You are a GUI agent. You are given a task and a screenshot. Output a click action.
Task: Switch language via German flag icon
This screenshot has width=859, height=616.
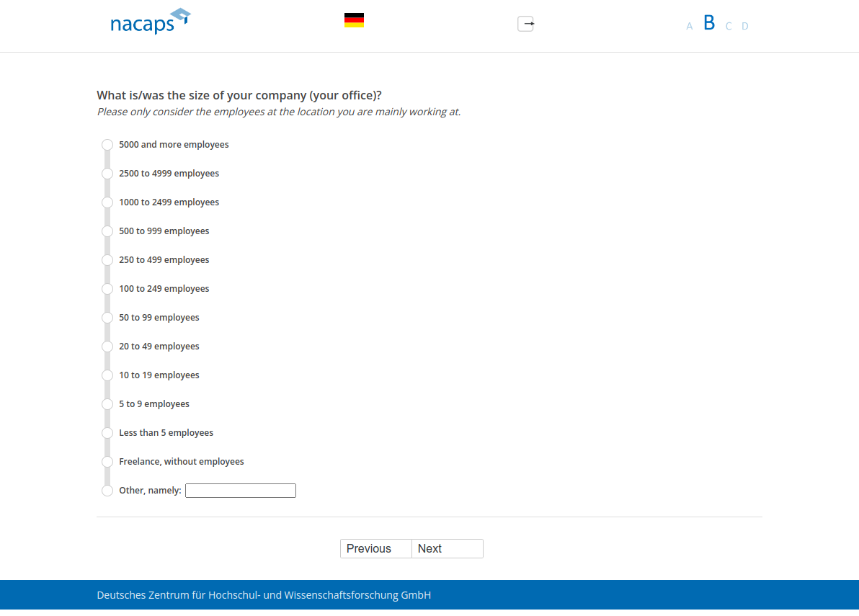[354, 20]
